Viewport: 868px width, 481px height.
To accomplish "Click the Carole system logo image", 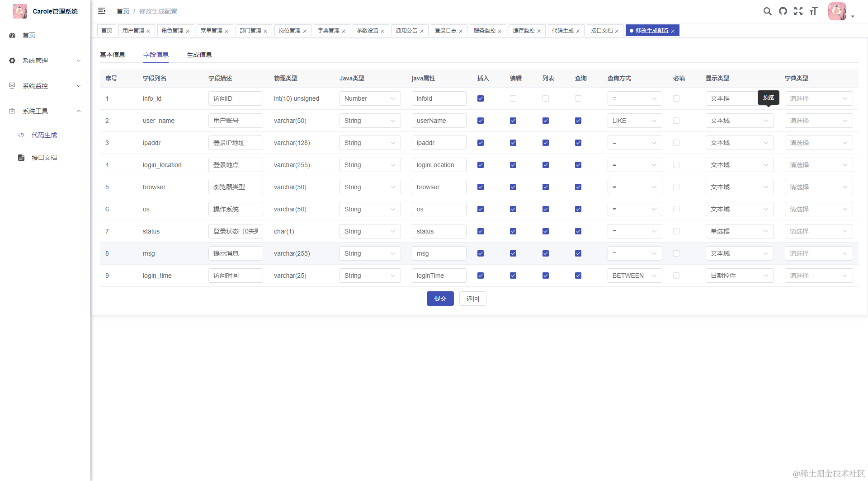I will 20,11.
